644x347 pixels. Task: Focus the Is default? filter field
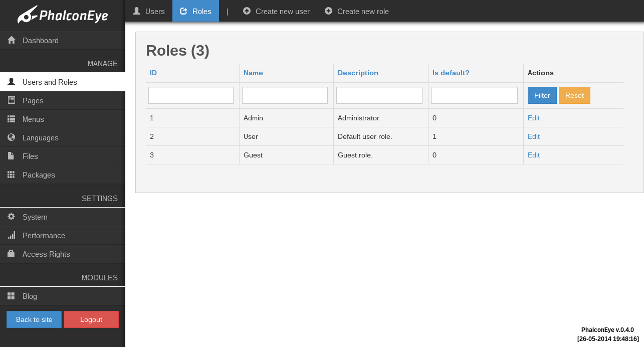(x=474, y=95)
